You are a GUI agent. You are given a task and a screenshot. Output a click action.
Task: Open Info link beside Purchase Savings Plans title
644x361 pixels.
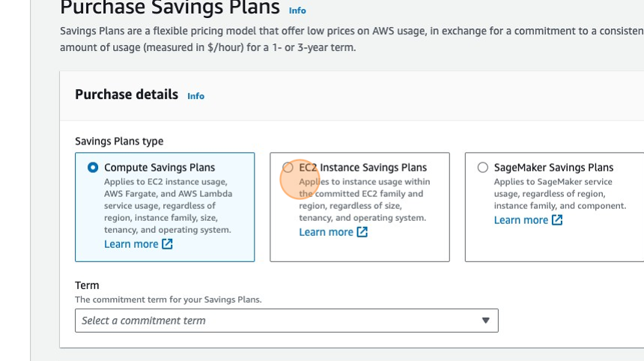297,10
